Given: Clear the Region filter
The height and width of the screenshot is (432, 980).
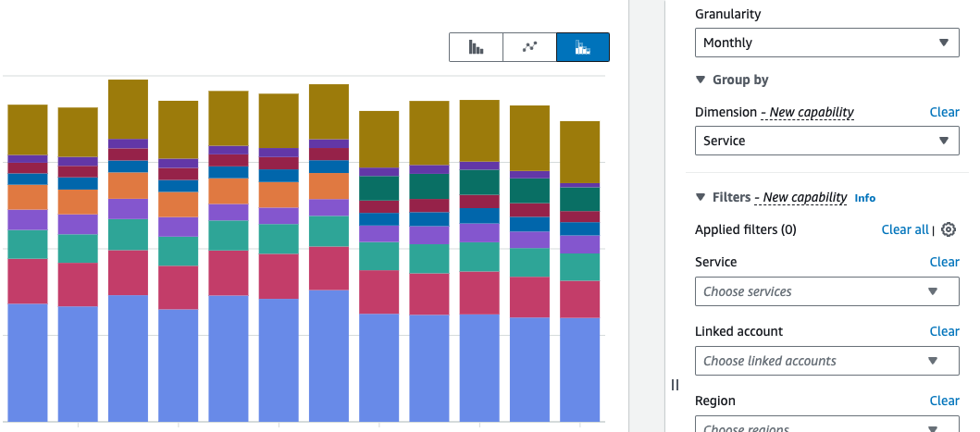Looking at the screenshot, I should tap(945, 401).
